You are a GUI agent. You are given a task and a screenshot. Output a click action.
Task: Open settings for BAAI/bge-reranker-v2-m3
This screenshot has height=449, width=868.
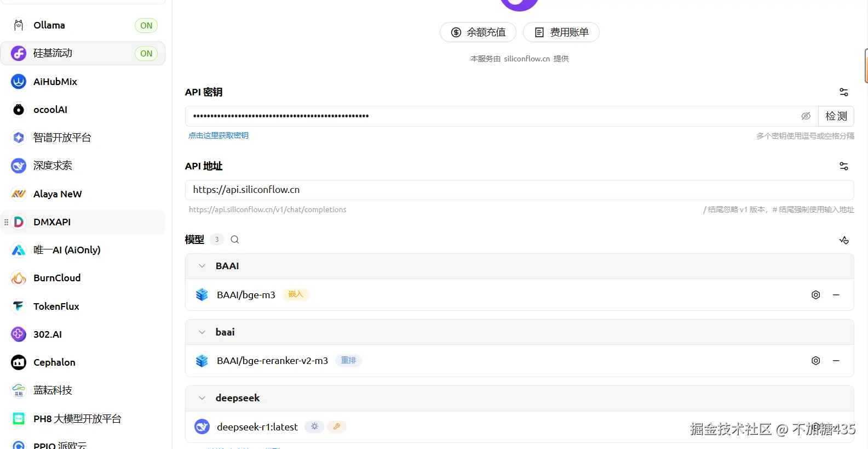tap(815, 361)
